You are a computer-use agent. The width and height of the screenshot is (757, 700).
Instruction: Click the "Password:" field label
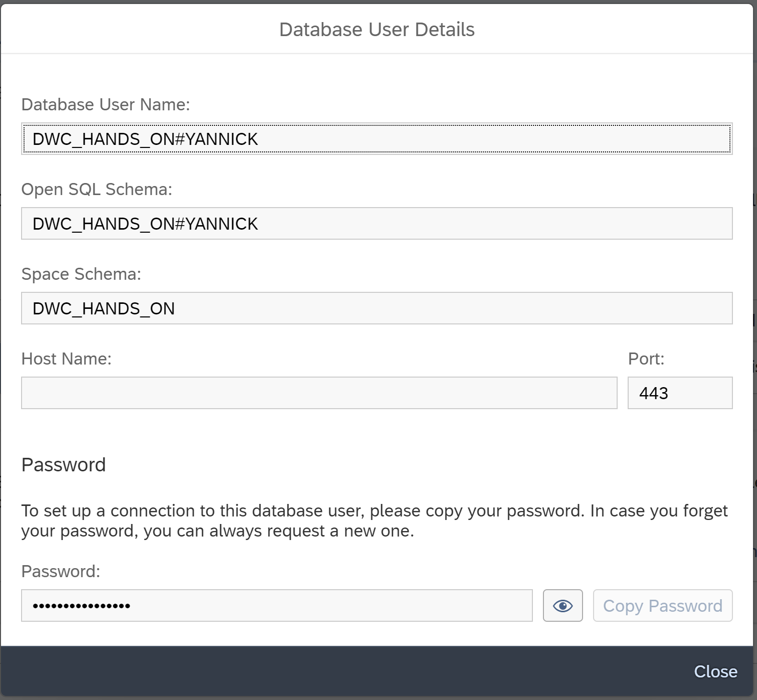pyautogui.click(x=61, y=571)
